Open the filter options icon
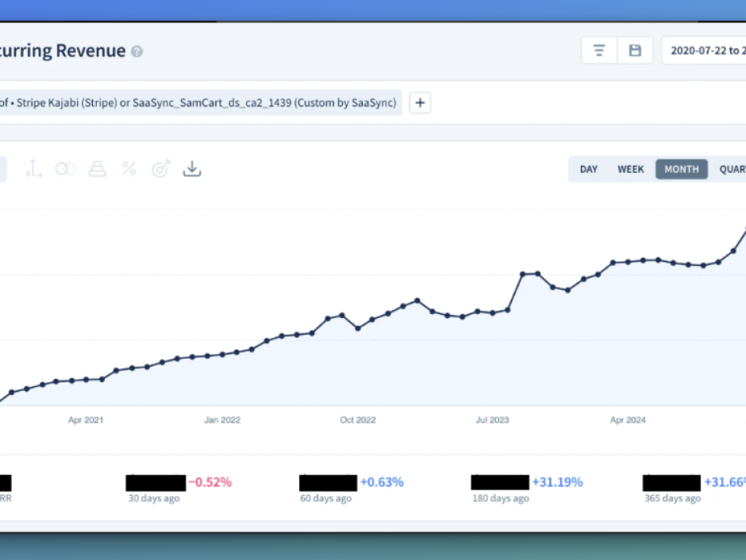This screenshot has width=746, height=560. [x=599, y=51]
